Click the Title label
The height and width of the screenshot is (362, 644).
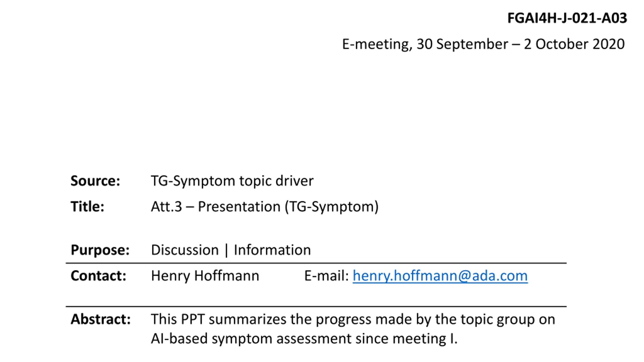[87, 207]
